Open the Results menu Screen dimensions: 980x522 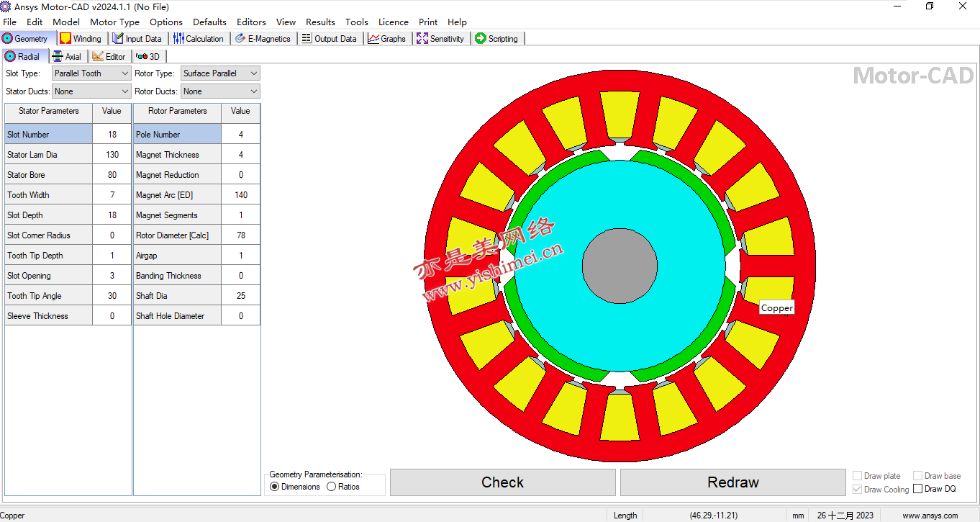tap(320, 22)
